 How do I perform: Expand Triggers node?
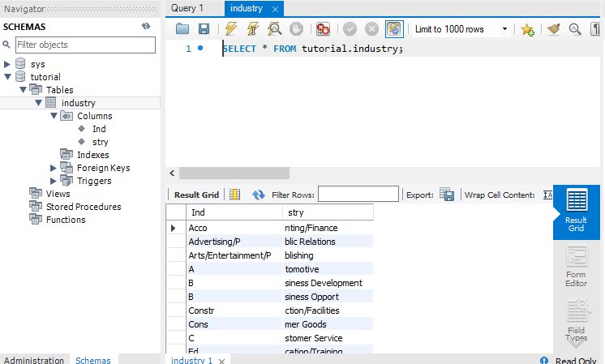pyautogui.click(x=54, y=181)
